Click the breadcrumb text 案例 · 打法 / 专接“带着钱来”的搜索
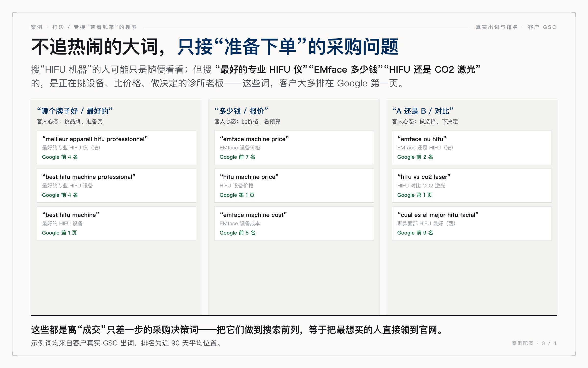588x368 pixels. 84,27
